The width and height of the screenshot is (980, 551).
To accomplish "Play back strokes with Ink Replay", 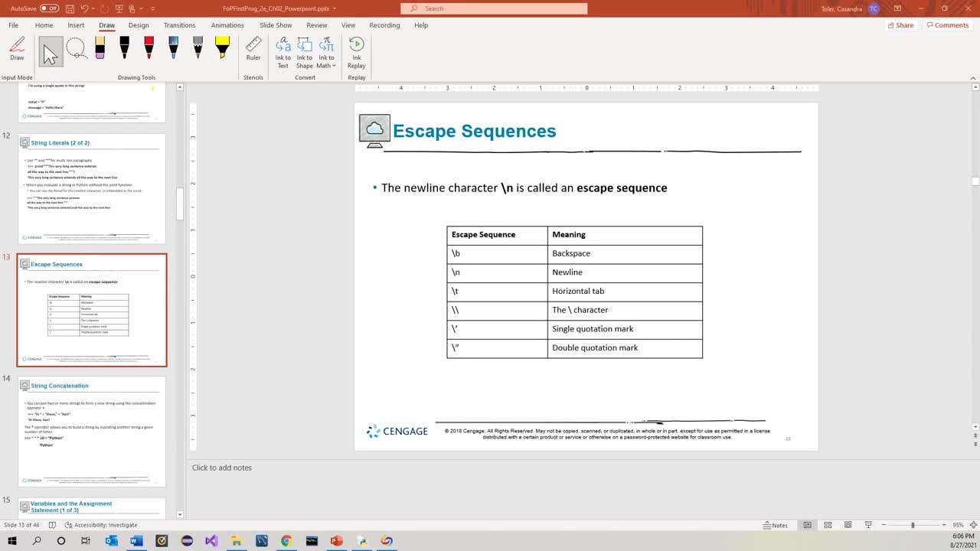I will pos(356,52).
